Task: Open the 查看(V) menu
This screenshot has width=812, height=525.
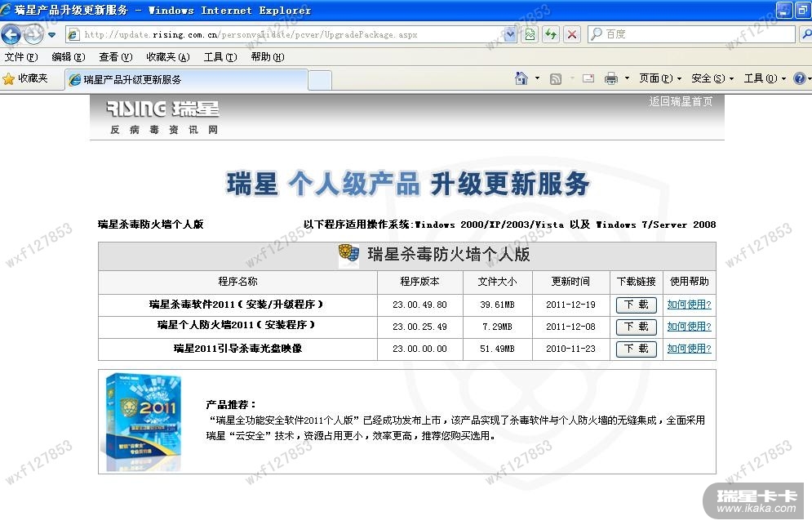Action: [x=116, y=57]
